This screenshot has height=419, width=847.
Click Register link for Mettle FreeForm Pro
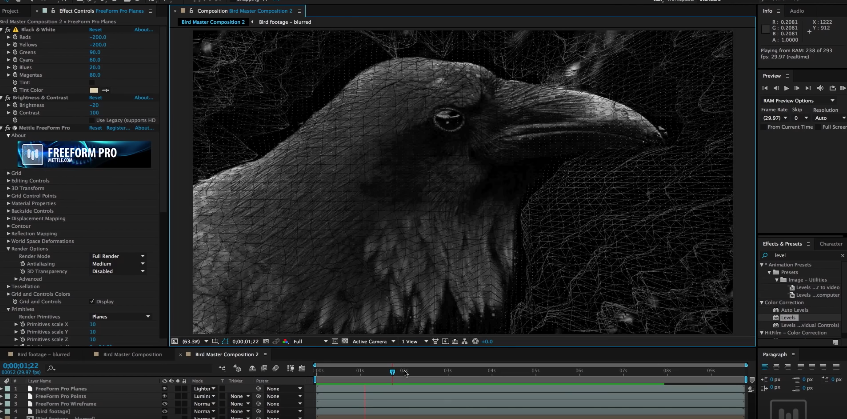[x=118, y=128]
